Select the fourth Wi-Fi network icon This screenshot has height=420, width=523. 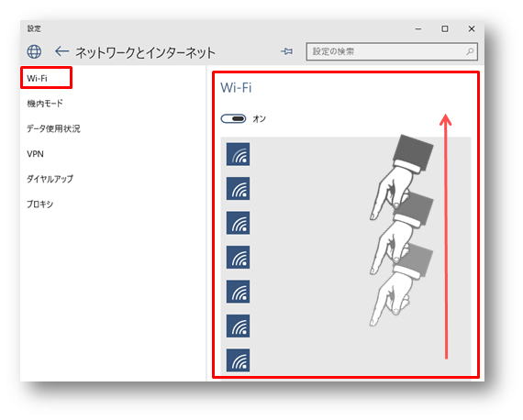tap(238, 257)
